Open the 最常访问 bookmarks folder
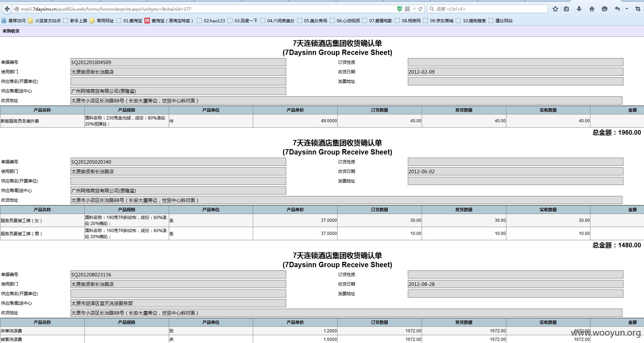 click(x=14, y=21)
